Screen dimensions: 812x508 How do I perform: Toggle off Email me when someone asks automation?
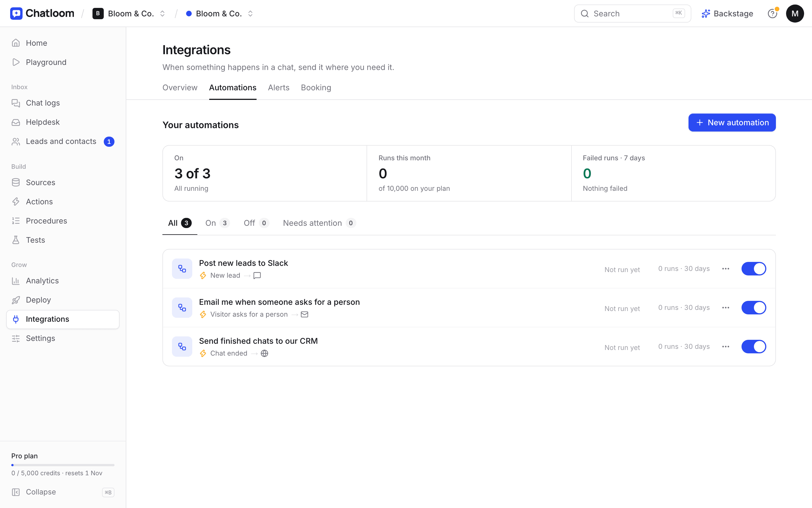coord(754,308)
